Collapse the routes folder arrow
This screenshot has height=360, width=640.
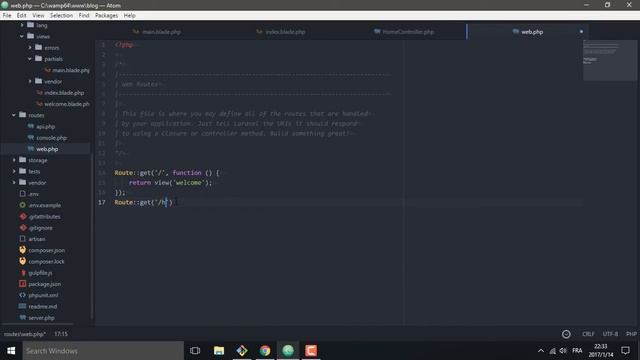click(14, 115)
